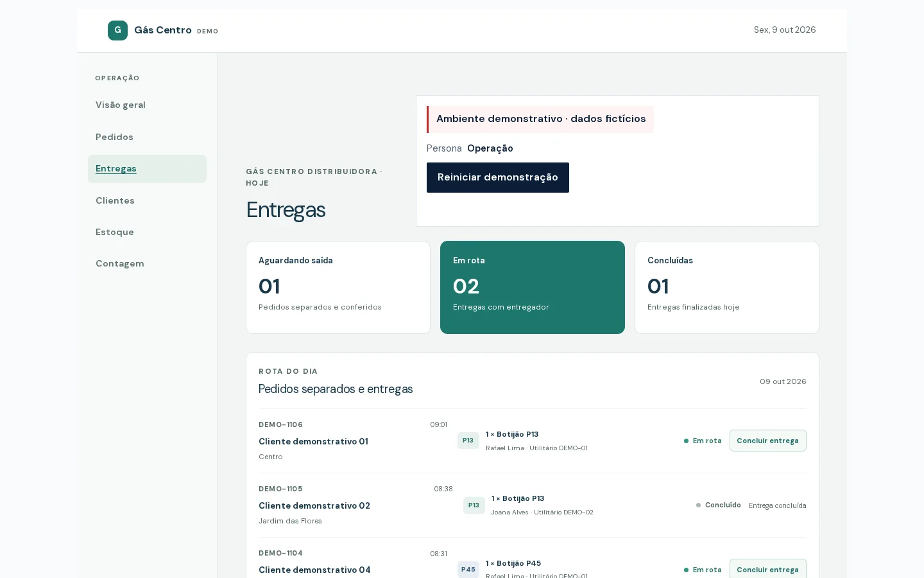Conclude delivery for order DEMO-1106
Viewport: 924px width, 578px height.
(767, 441)
